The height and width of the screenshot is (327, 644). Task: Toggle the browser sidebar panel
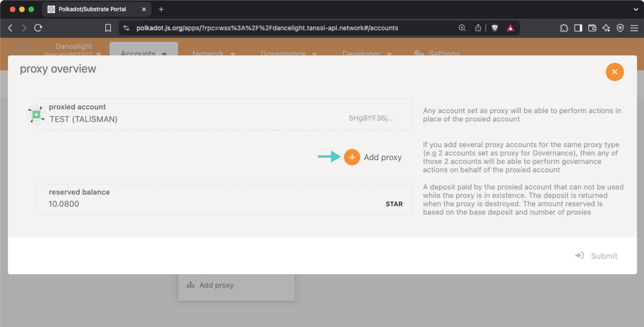578,28
